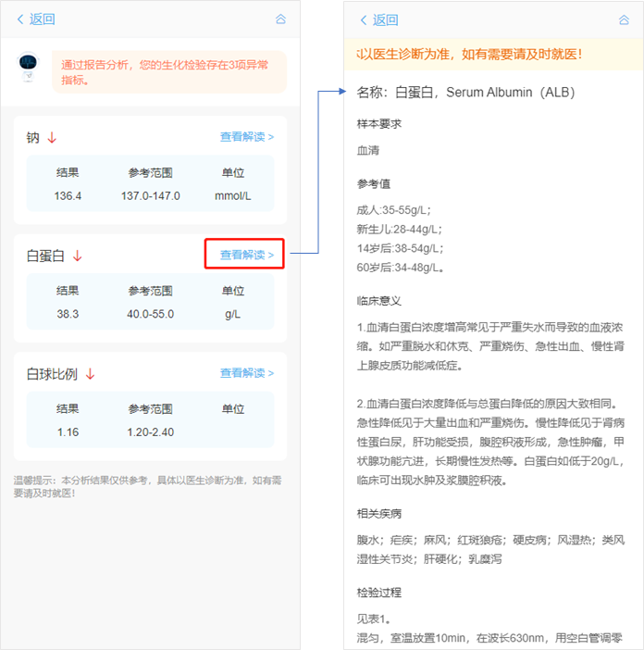The height and width of the screenshot is (650, 644).
Task: Select unit g/L
Action: (233, 315)
